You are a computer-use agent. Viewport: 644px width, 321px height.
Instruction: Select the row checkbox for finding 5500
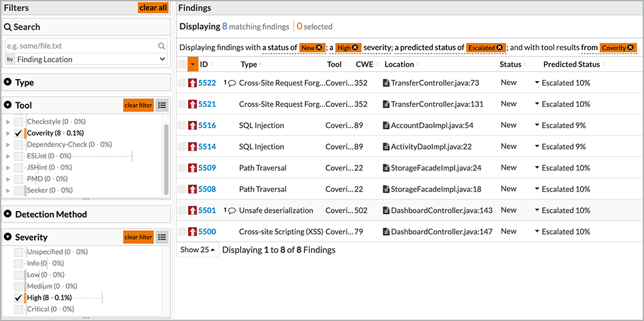(182, 232)
